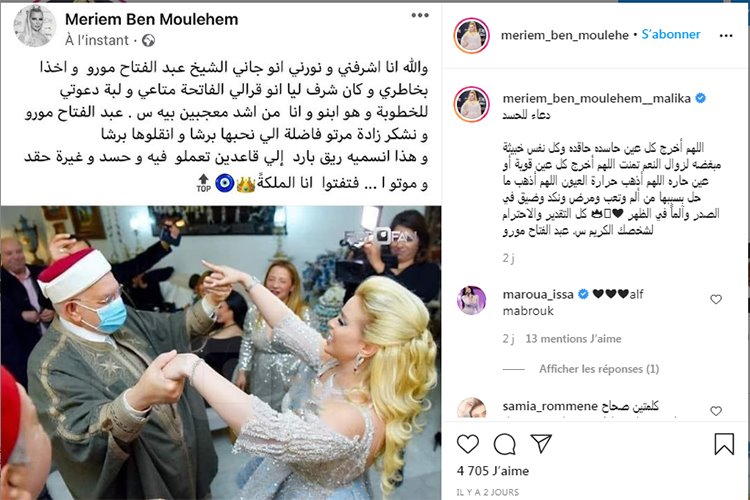Screen dimensions: 750x500
Task: Save post with bookmark icon
Action: click(x=724, y=444)
